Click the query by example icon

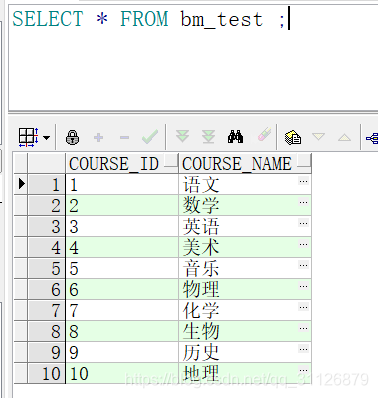pos(293,137)
